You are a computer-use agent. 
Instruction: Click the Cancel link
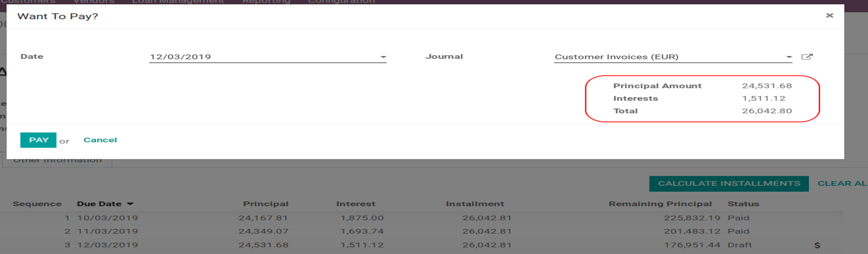(x=100, y=140)
